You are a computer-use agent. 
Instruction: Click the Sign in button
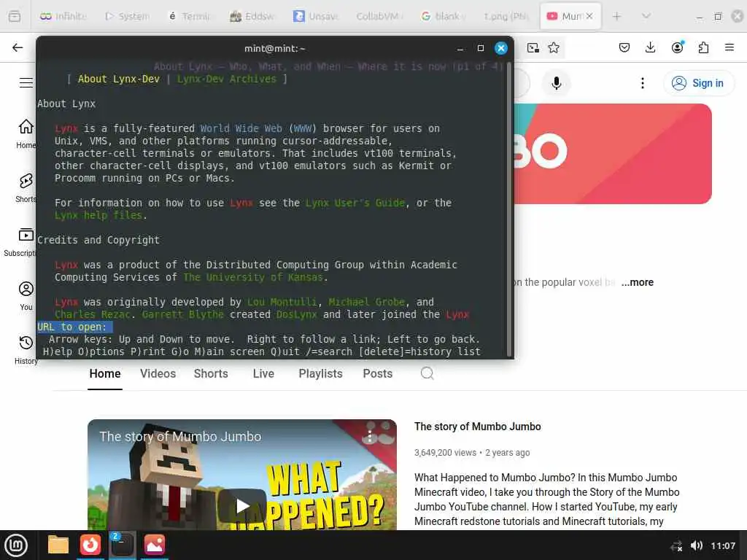(698, 83)
